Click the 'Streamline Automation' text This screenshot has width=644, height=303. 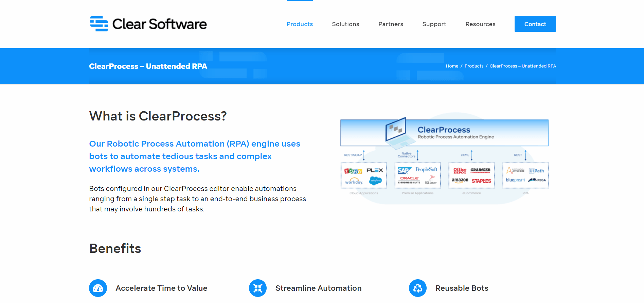(x=318, y=288)
